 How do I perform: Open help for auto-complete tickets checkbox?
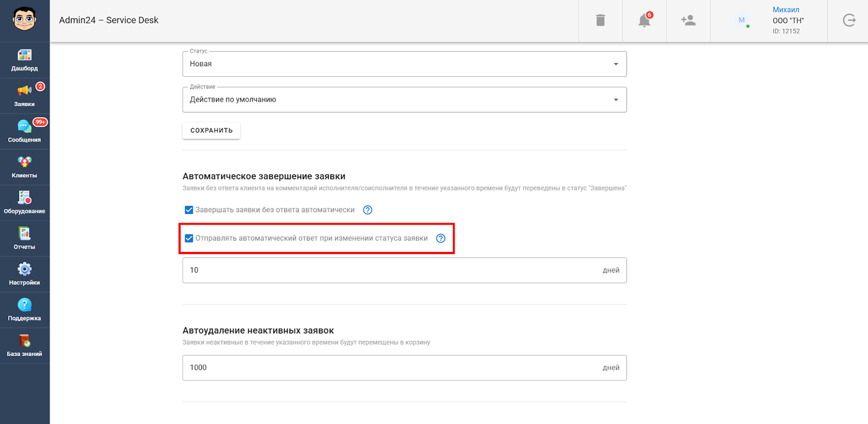pos(368,210)
